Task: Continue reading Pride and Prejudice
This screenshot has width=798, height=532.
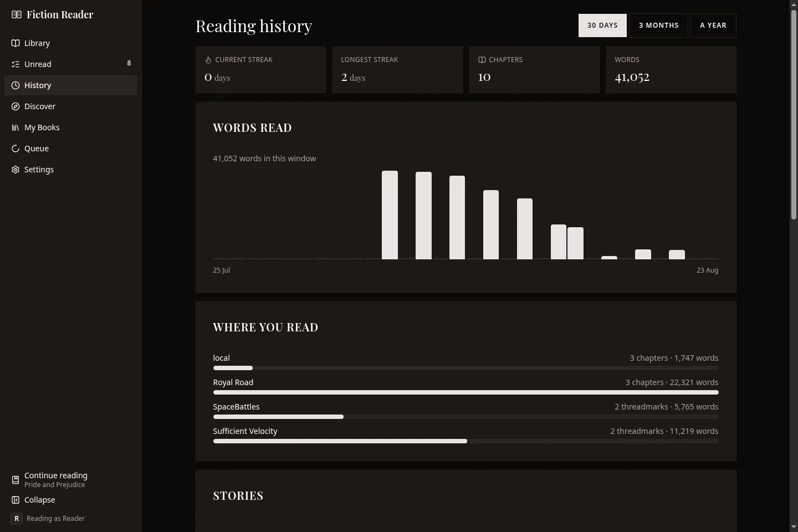Action: click(x=71, y=480)
